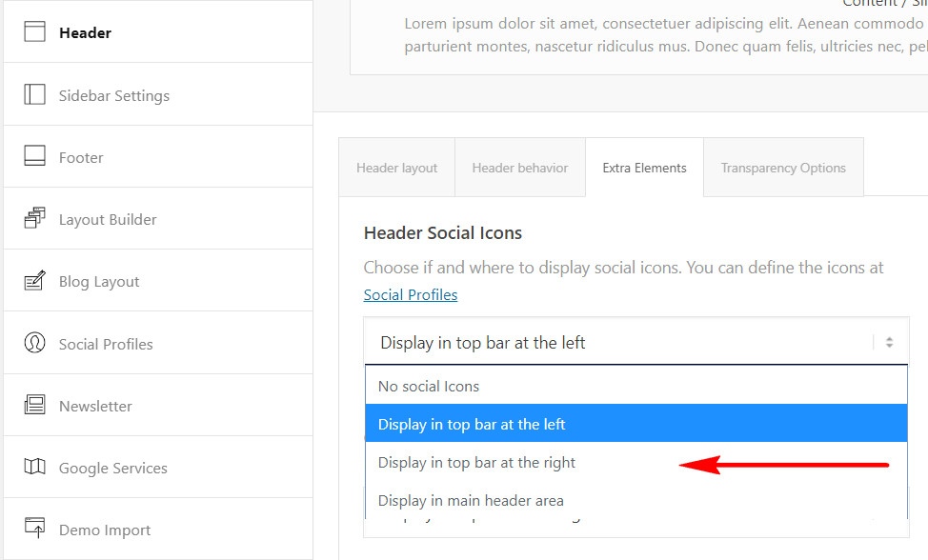Screen dimensions: 928x560
Task: Click the Header Social Icons heading
Action: pos(443,233)
